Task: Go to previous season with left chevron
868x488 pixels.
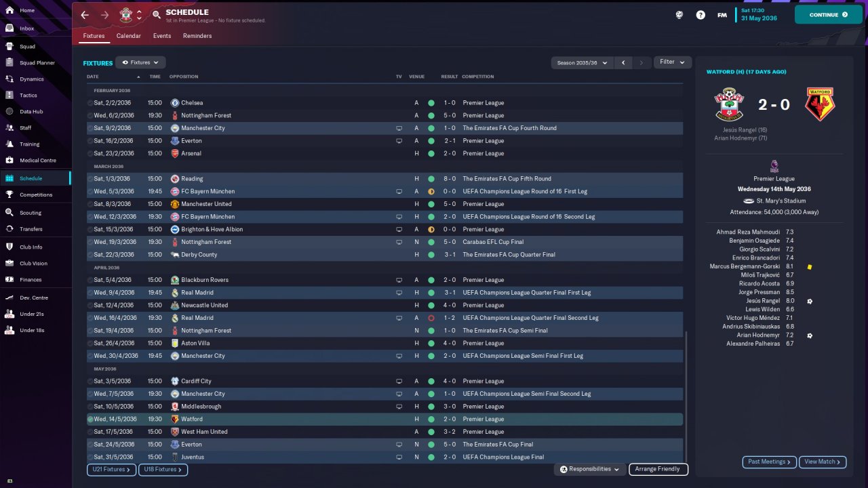Action: point(623,62)
